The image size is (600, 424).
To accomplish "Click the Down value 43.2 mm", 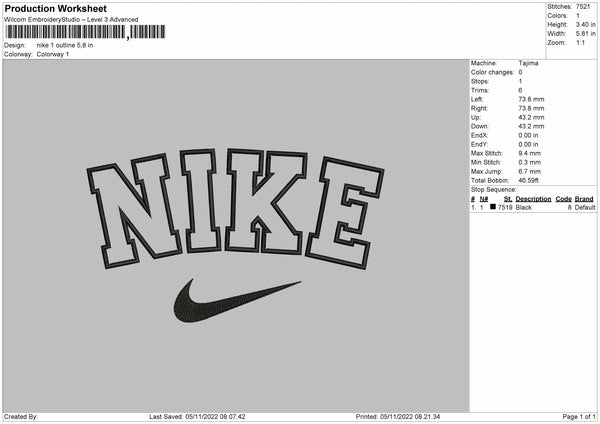I will (x=531, y=126).
